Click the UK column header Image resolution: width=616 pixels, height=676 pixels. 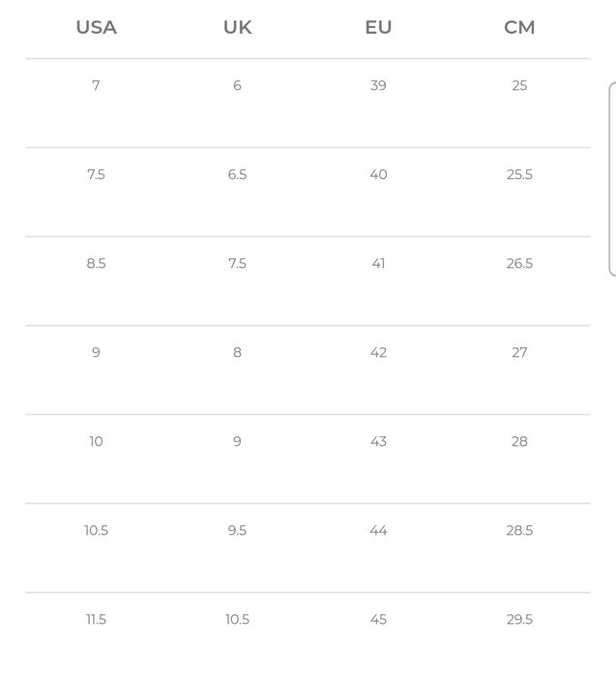[237, 28]
